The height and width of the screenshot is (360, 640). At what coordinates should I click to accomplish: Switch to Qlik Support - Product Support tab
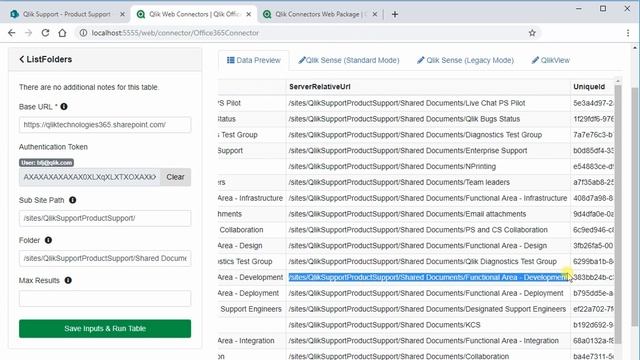tap(67, 14)
